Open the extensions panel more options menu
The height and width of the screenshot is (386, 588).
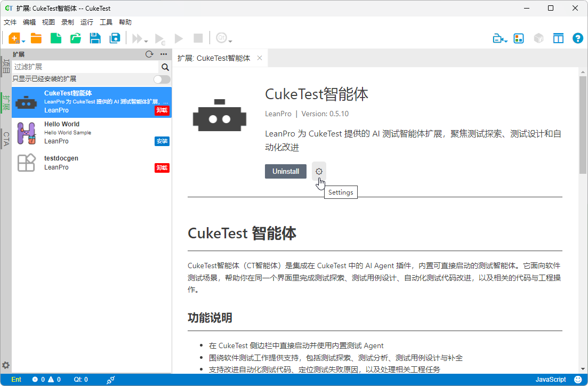(164, 54)
